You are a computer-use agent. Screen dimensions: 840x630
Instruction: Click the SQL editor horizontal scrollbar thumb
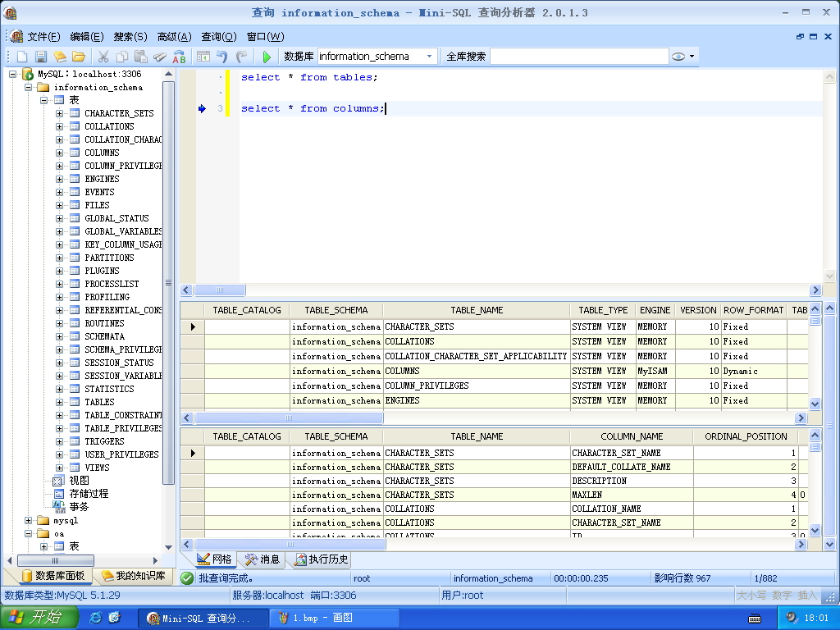coord(220,290)
